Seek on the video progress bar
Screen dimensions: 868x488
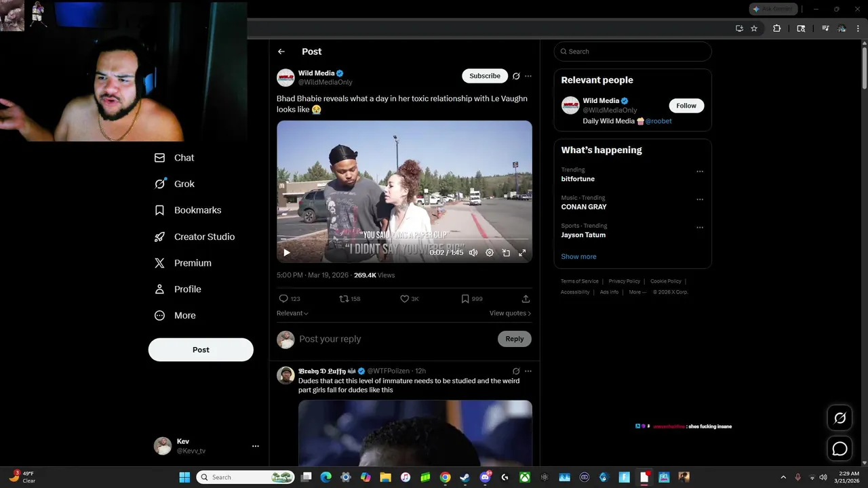click(404, 239)
